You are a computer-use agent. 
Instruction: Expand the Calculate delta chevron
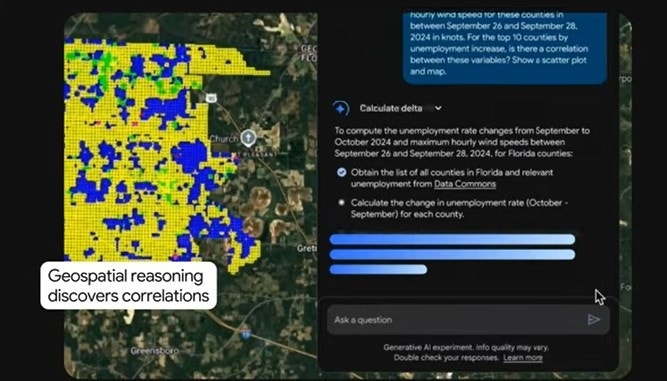click(x=438, y=108)
